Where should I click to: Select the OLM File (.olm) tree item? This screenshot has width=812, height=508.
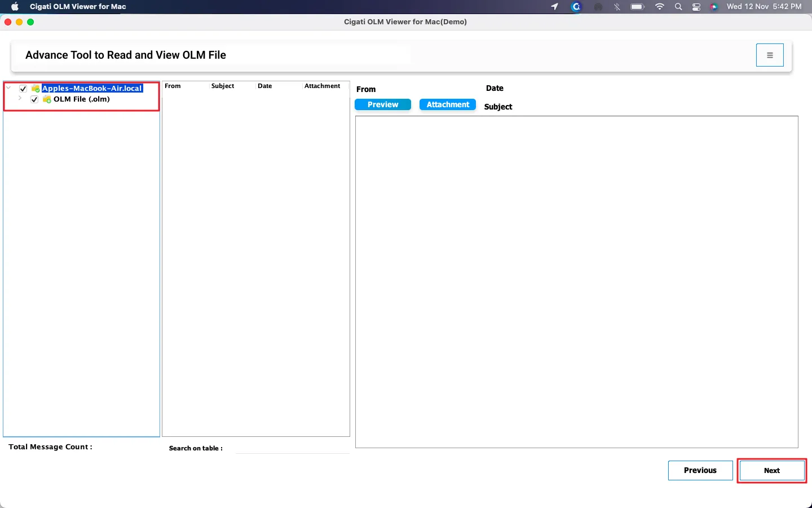(81, 99)
